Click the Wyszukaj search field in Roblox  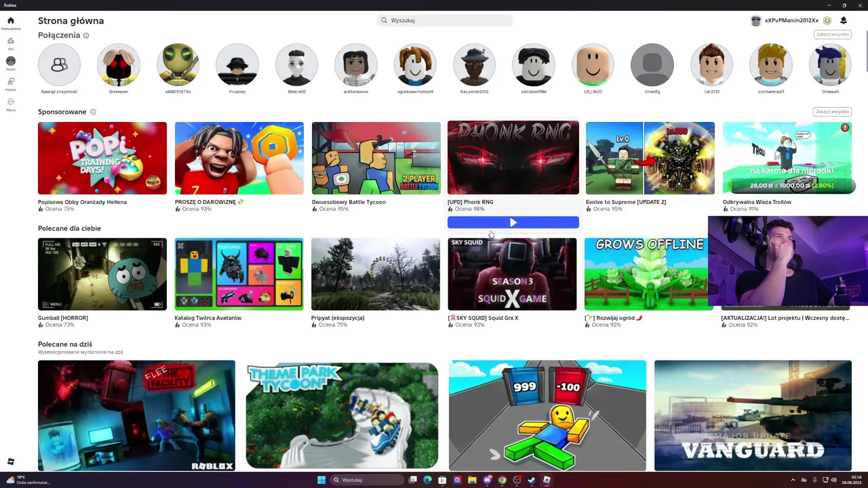(x=445, y=20)
